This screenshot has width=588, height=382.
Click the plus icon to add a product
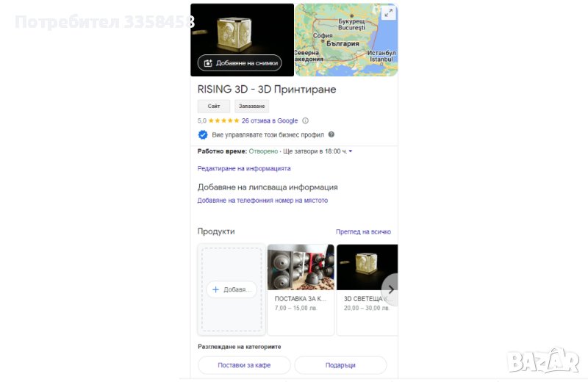[215, 289]
